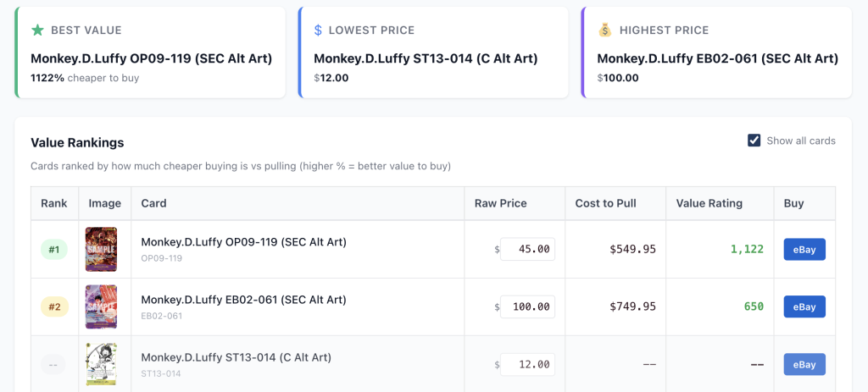Click the eBay button for ST13-014
The width and height of the screenshot is (868, 392).
(x=804, y=364)
